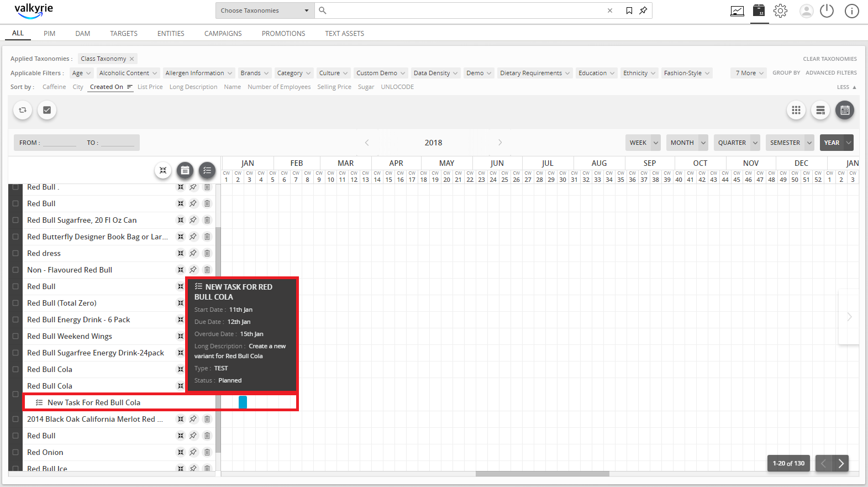Switch to list view
Image resolution: width=868 pixels, height=487 pixels.
pyautogui.click(x=820, y=110)
